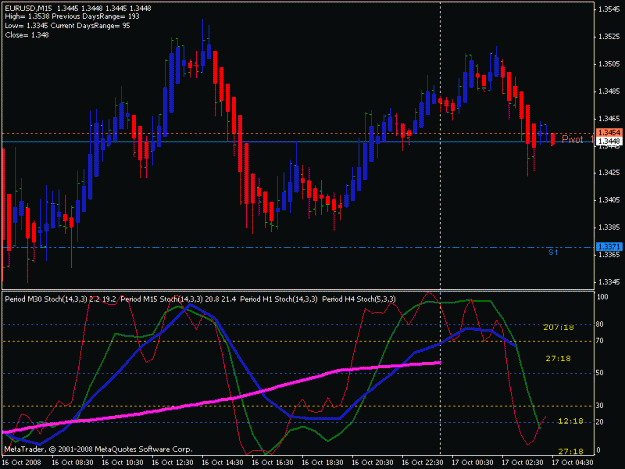Click the '16 Oct 08:30' time axis label
The height and width of the screenshot is (469, 625).
coord(73,463)
